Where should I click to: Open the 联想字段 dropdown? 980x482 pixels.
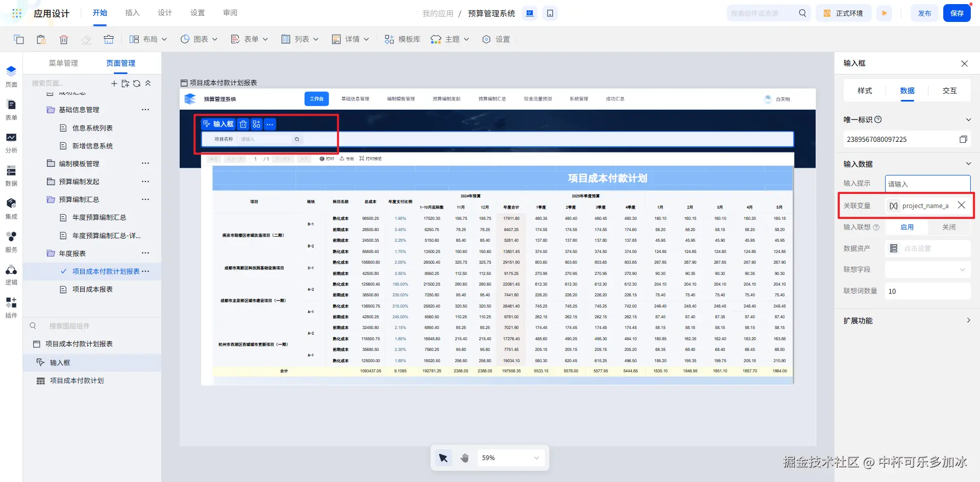tap(927, 269)
